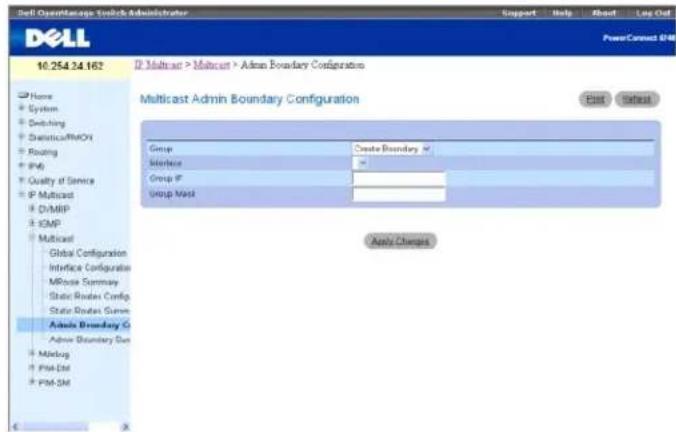This screenshot has height=432, width=676.
Task: Open Global Configuration page
Action: [88, 253]
